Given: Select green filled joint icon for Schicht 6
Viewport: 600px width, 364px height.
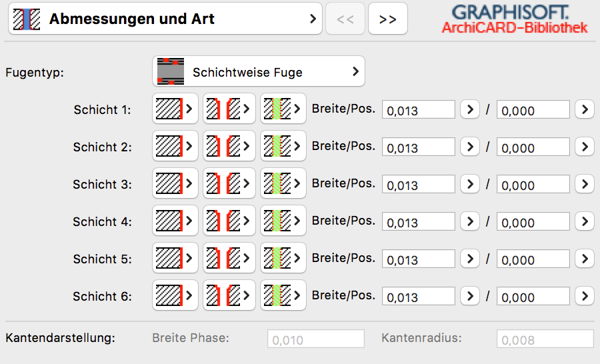Looking at the screenshot, I should coord(283,295).
